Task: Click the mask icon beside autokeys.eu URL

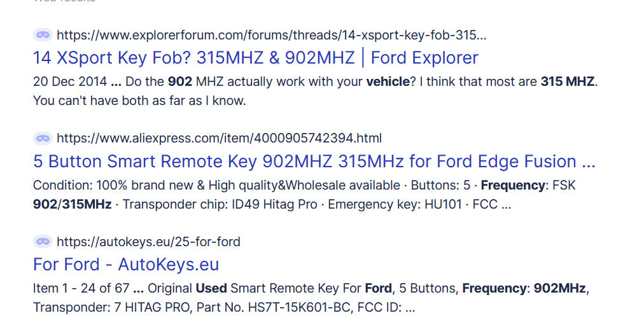Action: (43, 242)
